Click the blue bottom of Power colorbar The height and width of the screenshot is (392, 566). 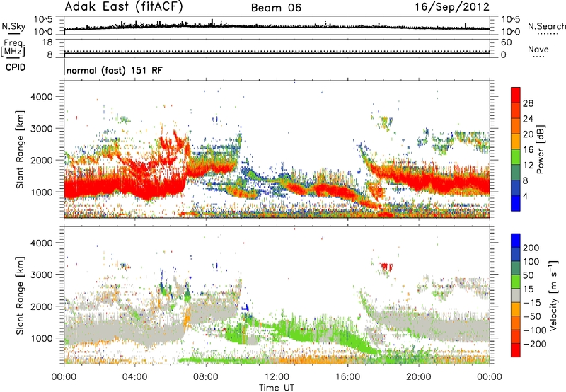point(516,203)
